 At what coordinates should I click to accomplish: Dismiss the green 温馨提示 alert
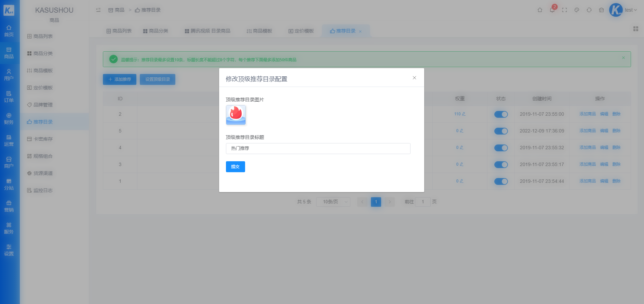point(623,58)
